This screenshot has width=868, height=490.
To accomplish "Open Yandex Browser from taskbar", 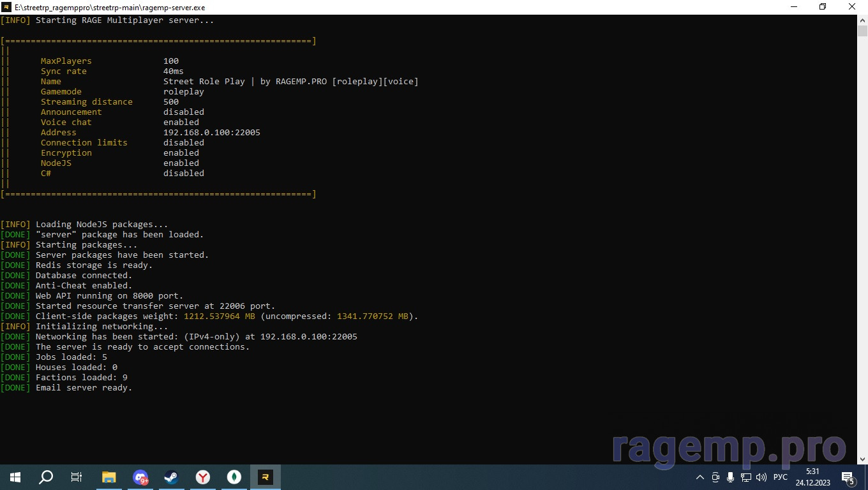I will [203, 477].
